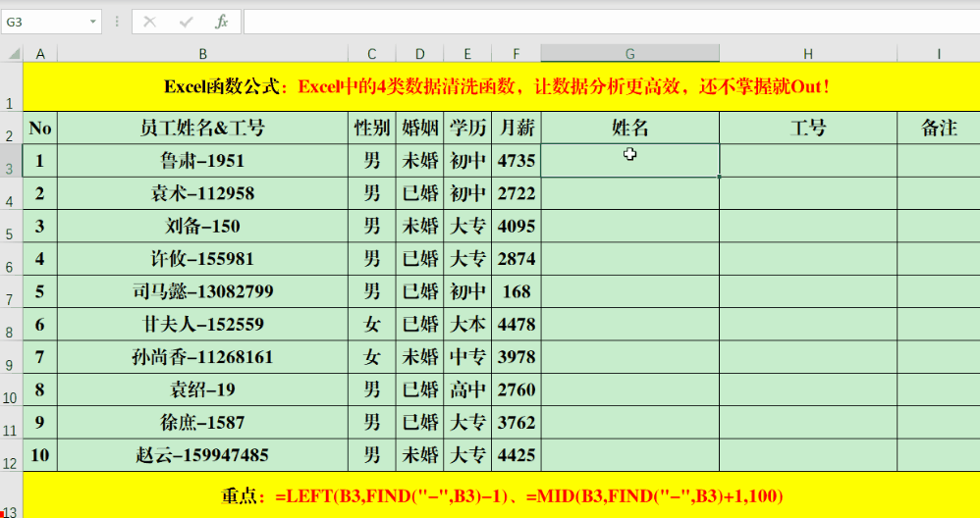Select cell 孙尚香–11268161
The image size is (980, 518).
pos(202,357)
